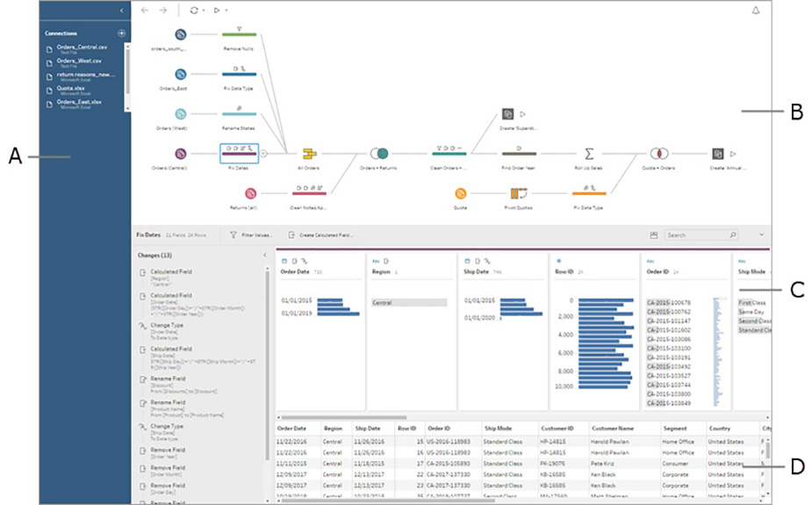
Task: Select the Pivot Quotas pivot step
Action: pyautogui.click(x=519, y=194)
